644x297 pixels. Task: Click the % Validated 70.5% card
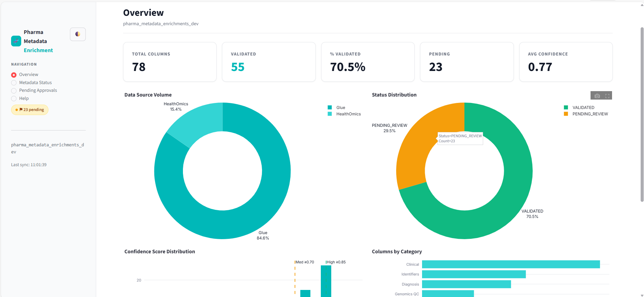368,62
